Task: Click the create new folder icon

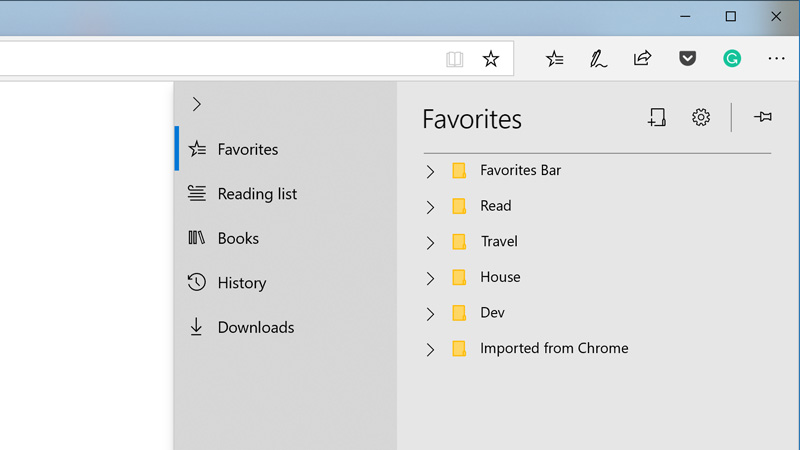Action: (x=657, y=118)
